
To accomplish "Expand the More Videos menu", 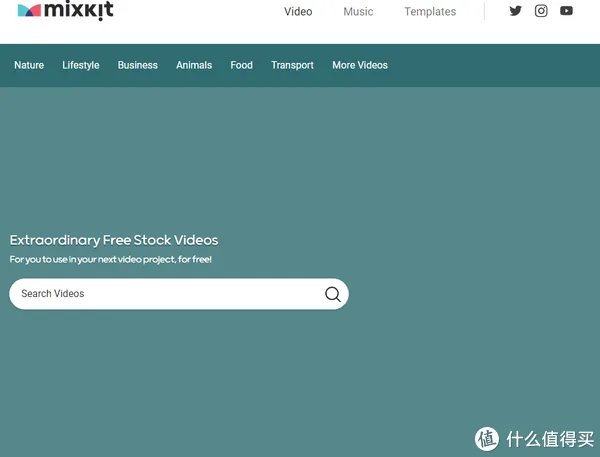I will [x=360, y=65].
